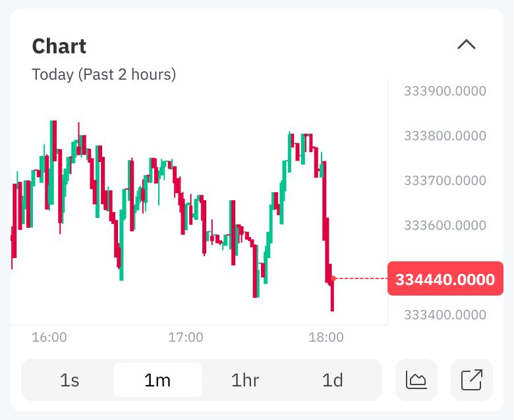Click the 17:00 time axis label
The height and width of the screenshot is (420, 514).
pos(186,337)
